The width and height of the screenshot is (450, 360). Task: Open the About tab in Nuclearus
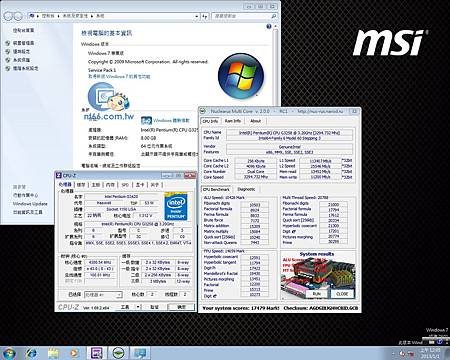[x=256, y=121]
